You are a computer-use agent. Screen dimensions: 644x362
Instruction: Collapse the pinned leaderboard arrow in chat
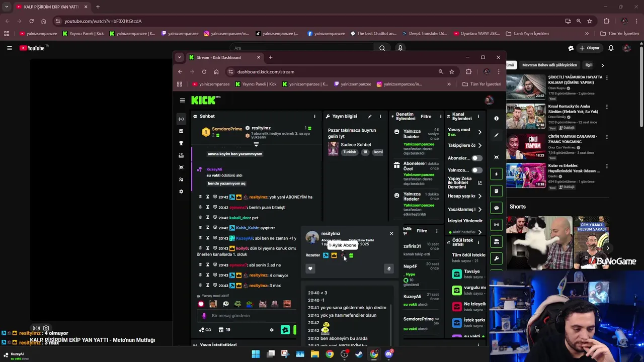256,144
